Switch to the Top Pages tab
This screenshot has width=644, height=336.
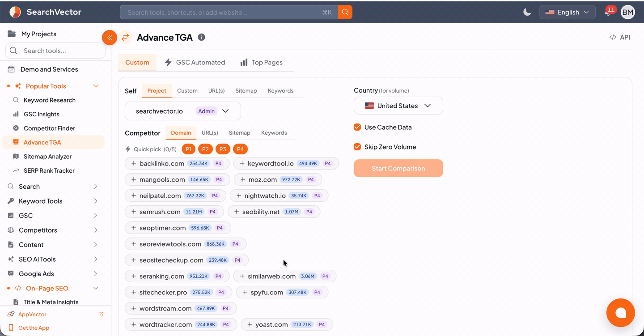point(261,62)
